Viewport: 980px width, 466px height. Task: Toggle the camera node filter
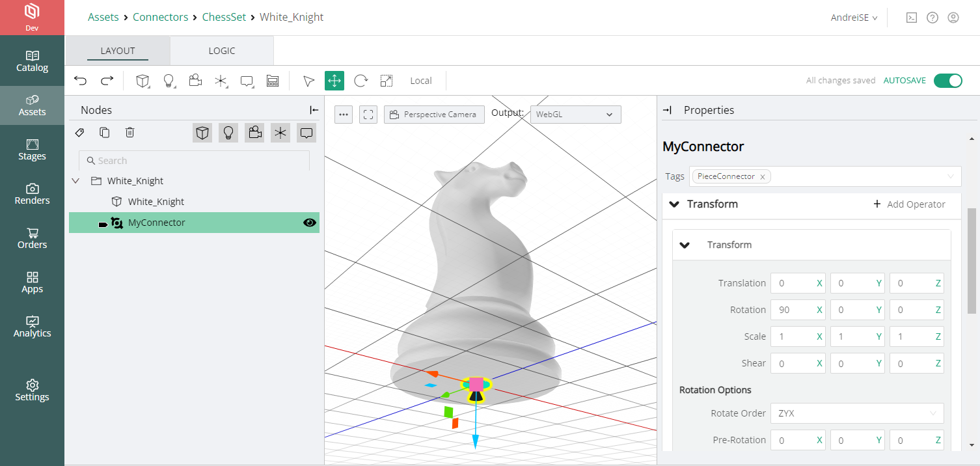254,133
